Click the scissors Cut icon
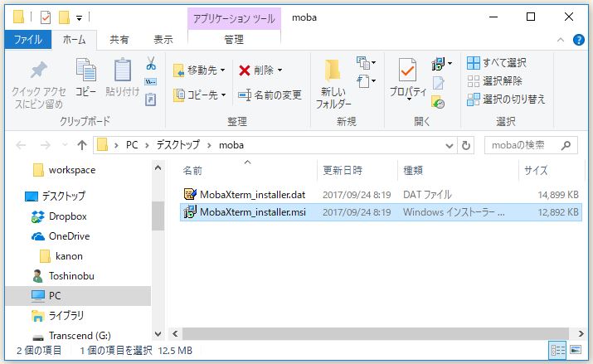Image resolution: width=593 pixels, height=364 pixels. 151,63
